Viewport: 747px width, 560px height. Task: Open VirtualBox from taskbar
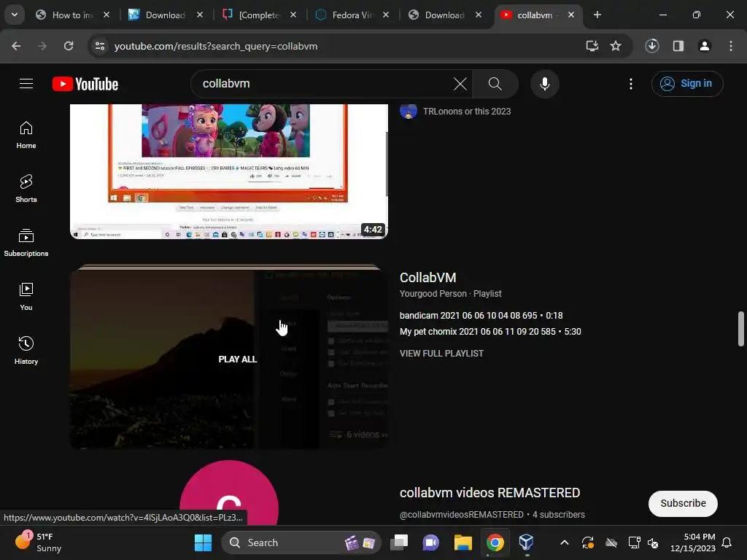(x=527, y=542)
